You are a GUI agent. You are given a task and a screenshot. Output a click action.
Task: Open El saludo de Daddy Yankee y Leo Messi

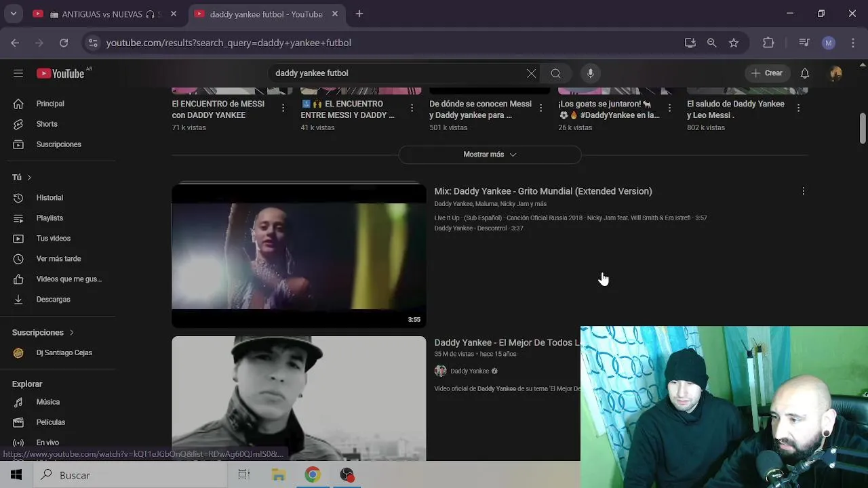[x=736, y=109]
